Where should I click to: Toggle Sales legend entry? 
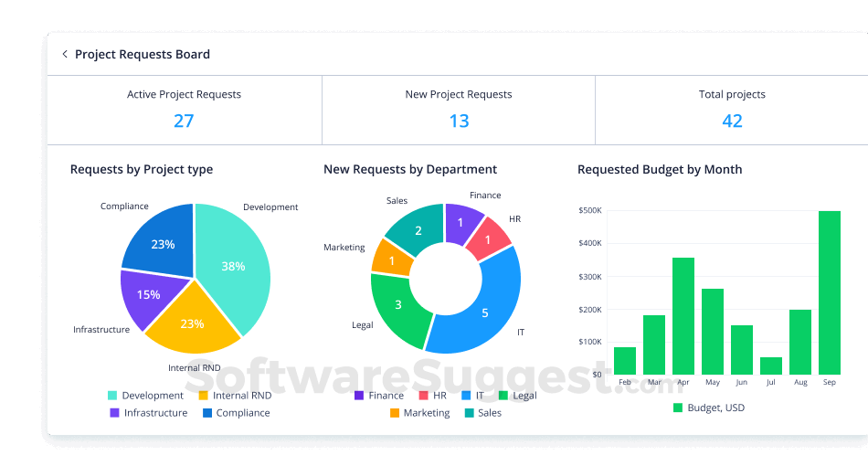pos(483,412)
